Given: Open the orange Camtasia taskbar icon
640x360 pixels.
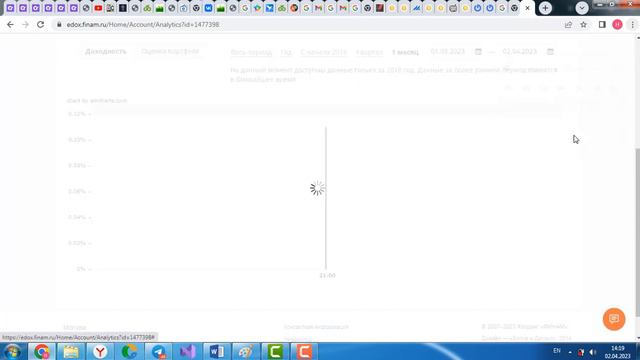Looking at the screenshot, I should (304, 351).
